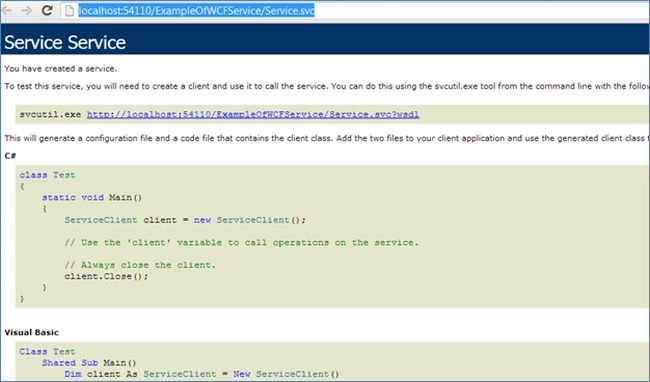The height and width of the screenshot is (382, 650).
Task: Open the Service.svc?wsdl link
Action: 253,114
